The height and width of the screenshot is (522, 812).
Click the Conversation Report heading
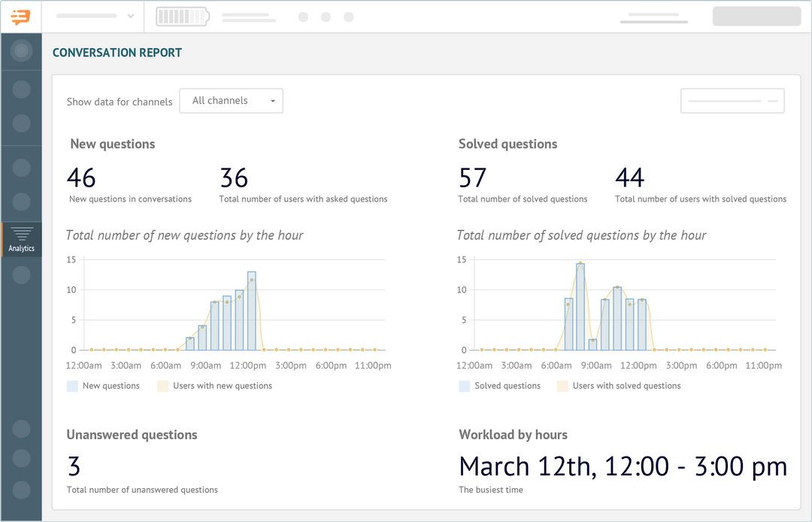(117, 53)
